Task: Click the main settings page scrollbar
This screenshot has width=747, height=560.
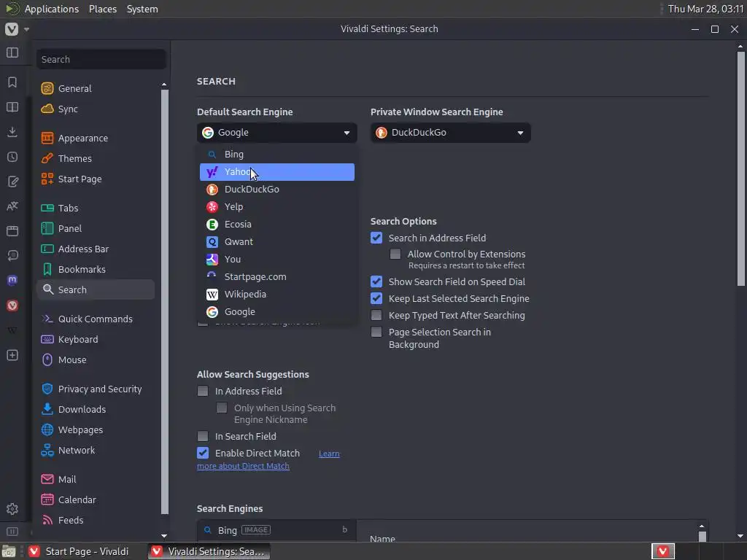Action: coord(740,168)
